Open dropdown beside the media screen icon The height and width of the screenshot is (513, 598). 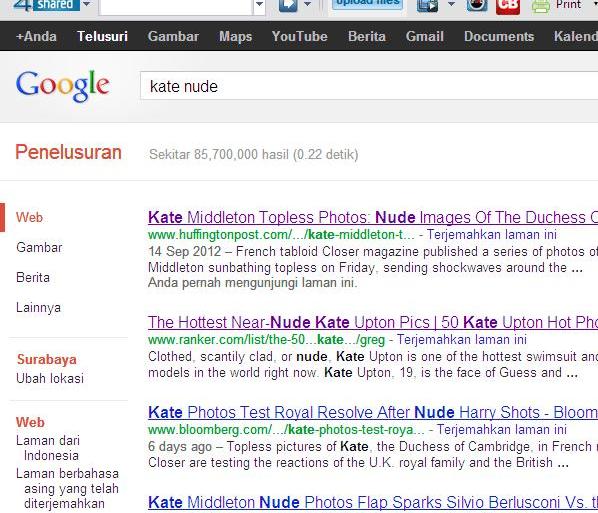coord(451,5)
